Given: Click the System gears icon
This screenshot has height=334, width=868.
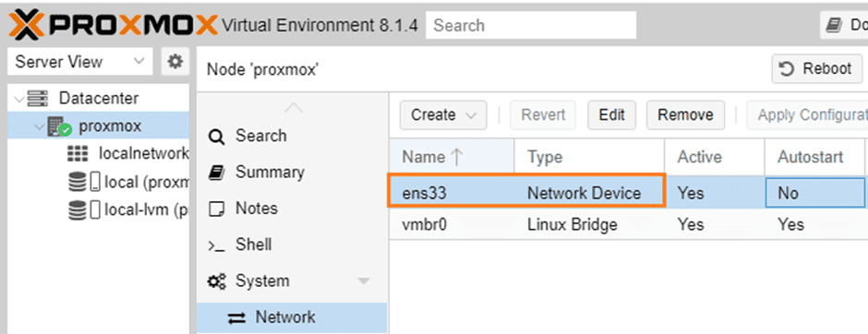Looking at the screenshot, I should (217, 281).
